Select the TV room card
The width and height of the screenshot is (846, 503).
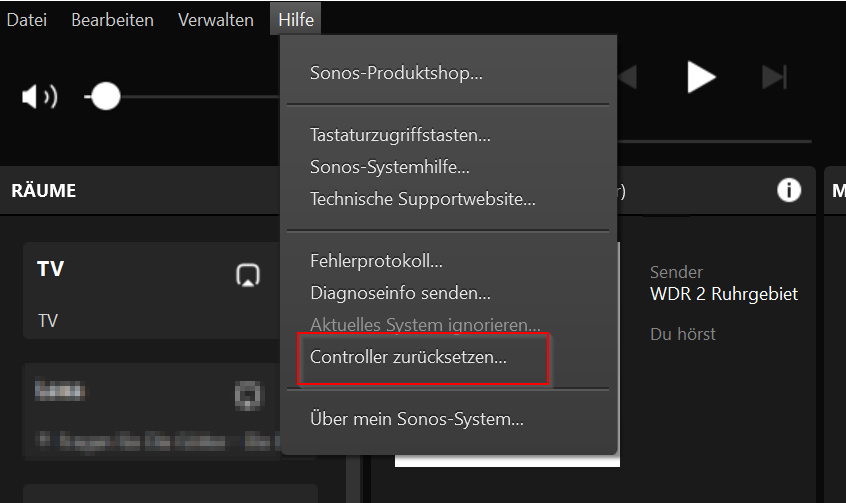pyautogui.click(x=152, y=290)
